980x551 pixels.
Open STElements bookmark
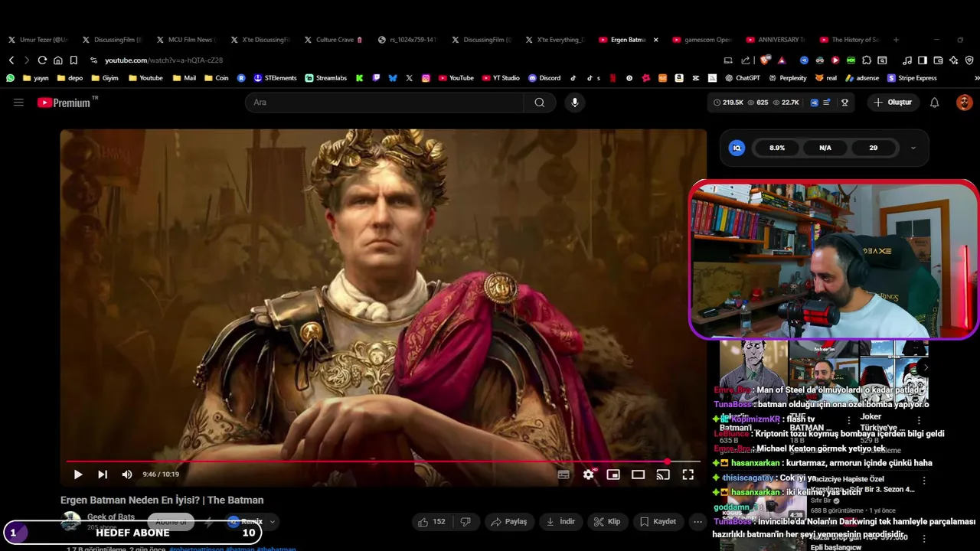tap(275, 78)
